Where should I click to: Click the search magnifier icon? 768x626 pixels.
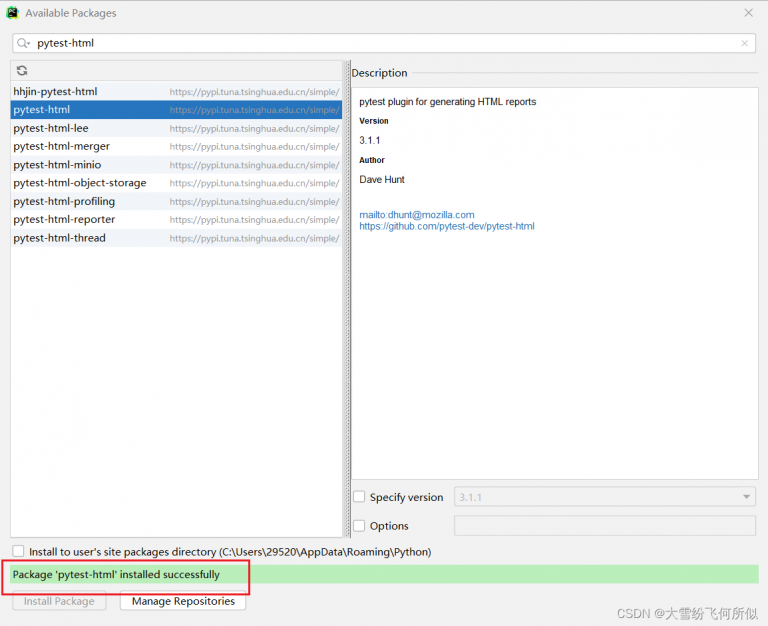point(24,44)
